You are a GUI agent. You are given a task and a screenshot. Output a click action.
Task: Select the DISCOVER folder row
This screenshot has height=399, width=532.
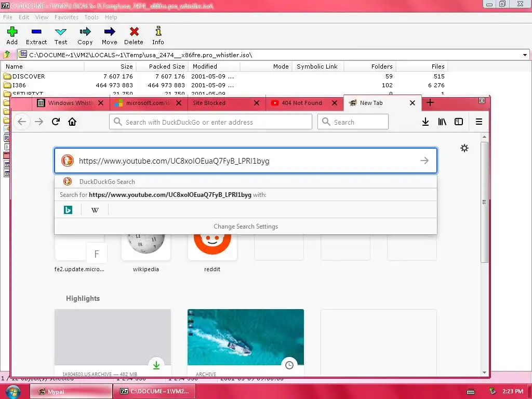tap(224, 76)
